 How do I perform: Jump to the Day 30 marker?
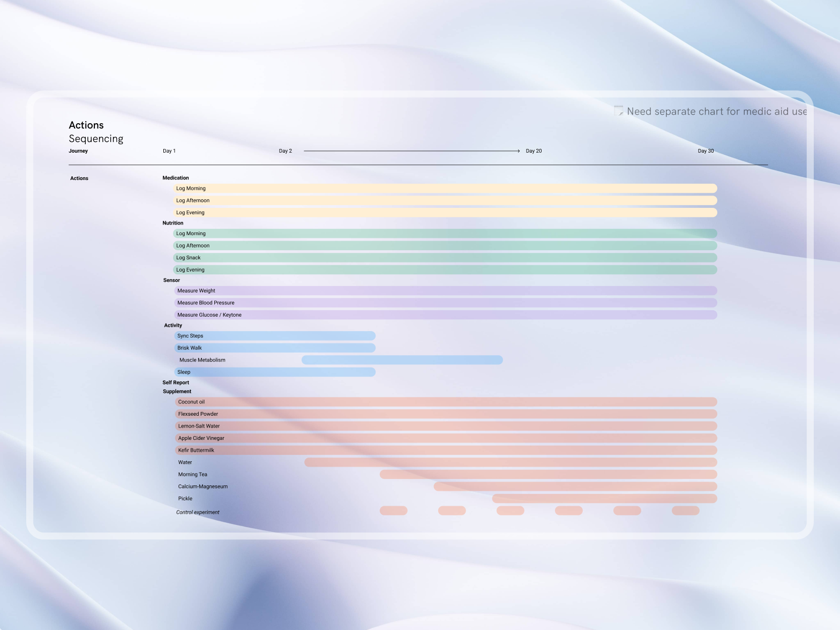point(706,151)
